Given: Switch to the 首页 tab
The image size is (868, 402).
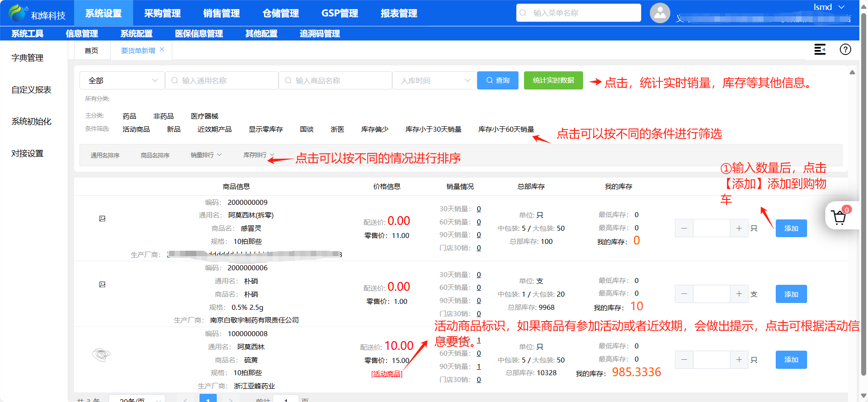Looking at the screenshot, I should (91, 50).
